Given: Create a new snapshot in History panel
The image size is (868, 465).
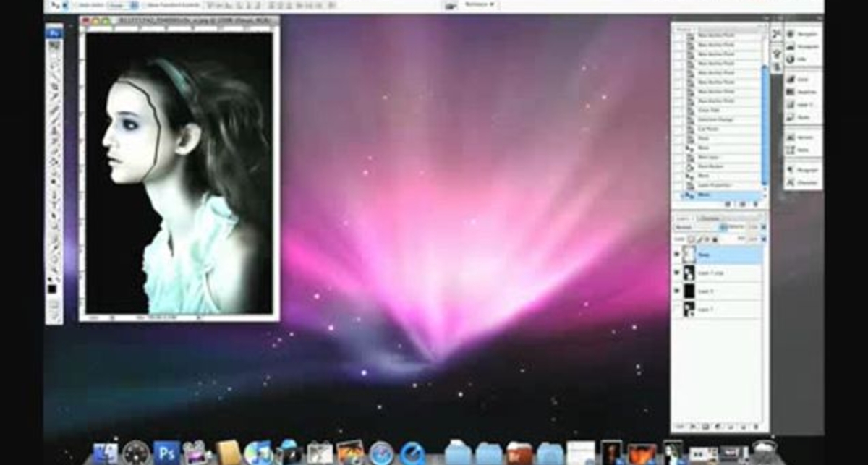Looking at the screenshot, I should (x=742, y=205).
